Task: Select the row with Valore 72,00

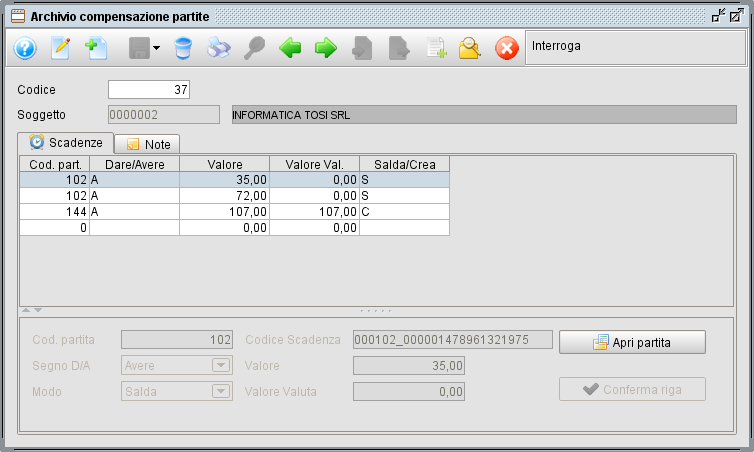Action: point(235,196)
